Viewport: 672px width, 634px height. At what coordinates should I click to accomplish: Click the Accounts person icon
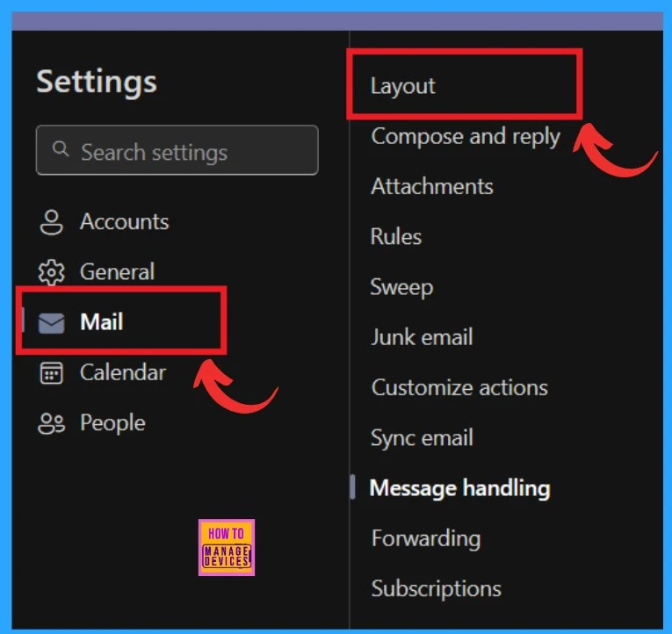click(x=51, y=222)
